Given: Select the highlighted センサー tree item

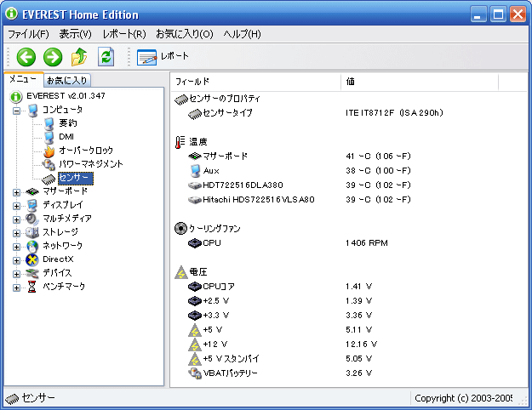Looking at the screenshot, I should 75,178.
